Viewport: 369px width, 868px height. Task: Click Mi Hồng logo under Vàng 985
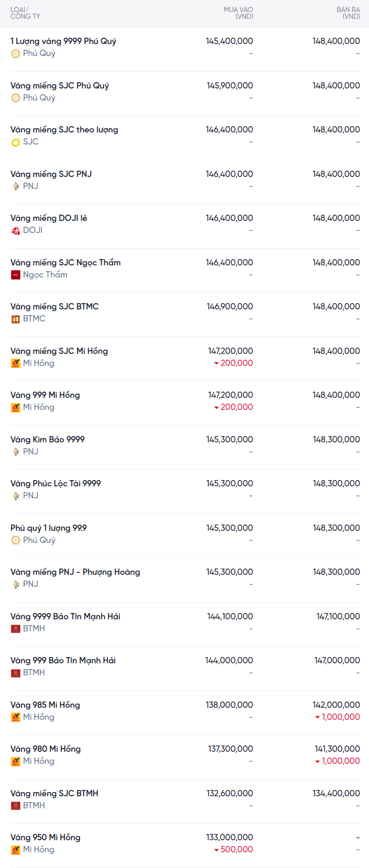click(16, 717)
